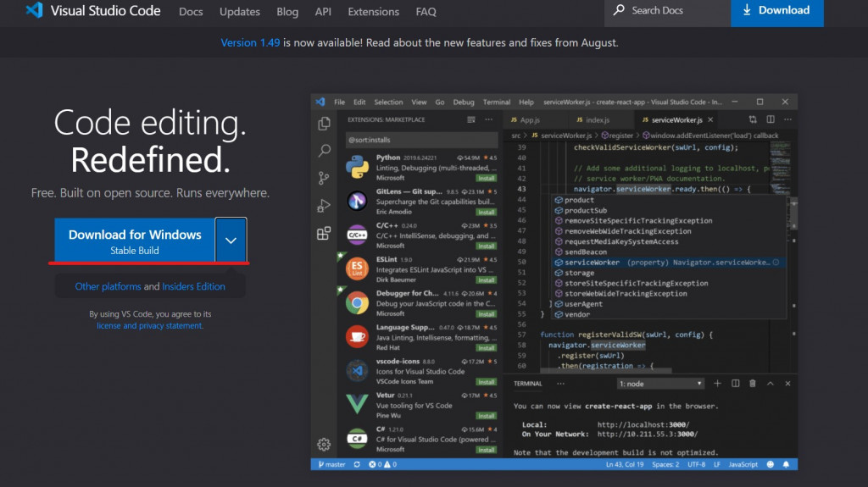Screen dimensions: 868x487
Task: Go to the Blog page
Action: [x=287, y=12]
